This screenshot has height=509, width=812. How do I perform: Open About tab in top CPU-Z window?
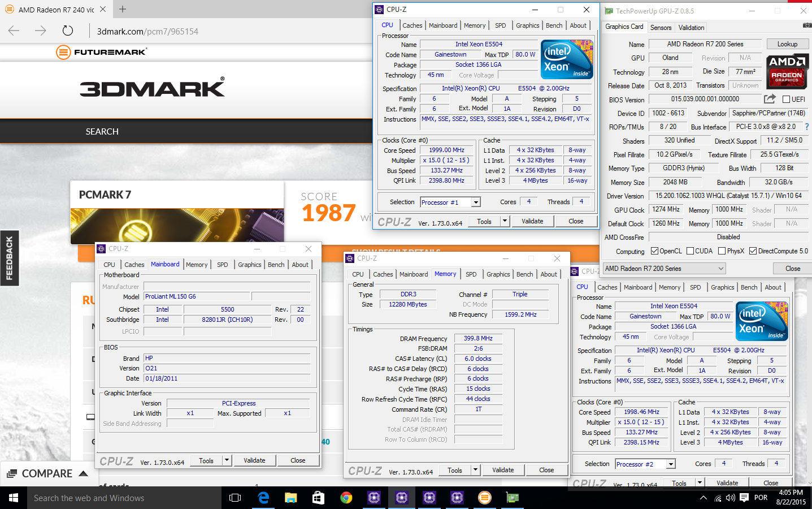pos(578,25)
